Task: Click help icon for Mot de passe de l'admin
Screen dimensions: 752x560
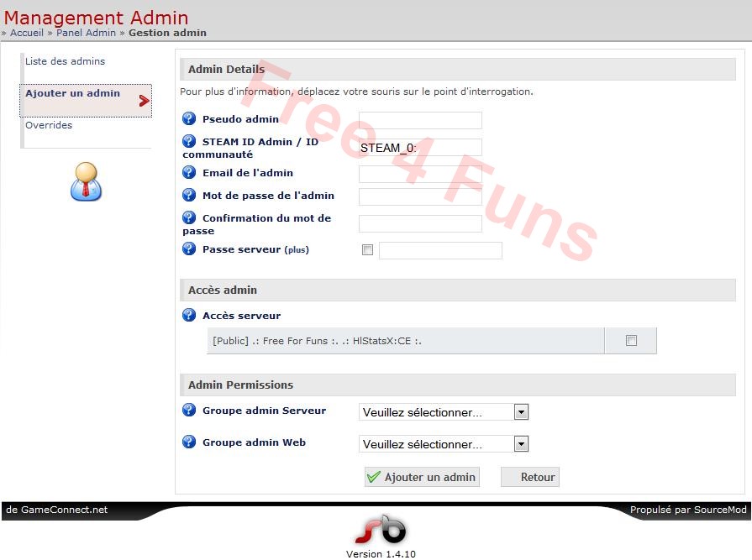Action: click(x=190, y=196)
